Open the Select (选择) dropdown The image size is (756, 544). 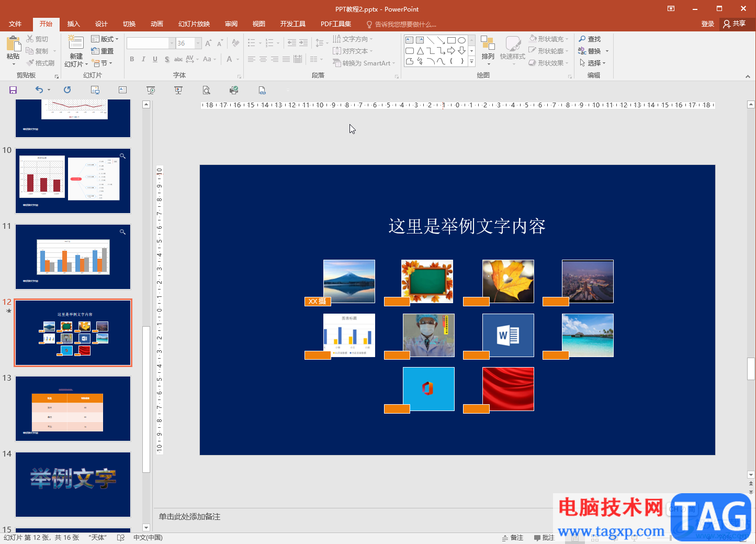pyautogui.click(x=592, y=63)
